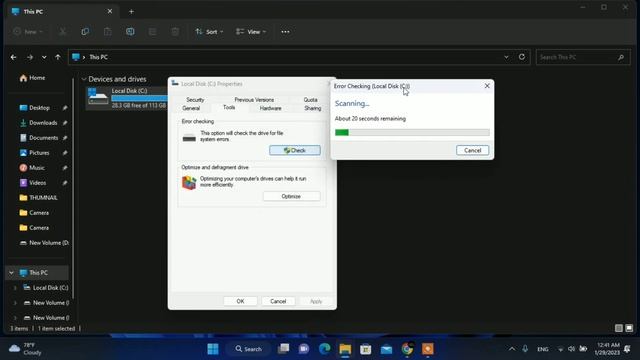This screenshot has height=360, width=640.
Task: Open Teams Chat taskbar icon
Action: coord(304,349)
